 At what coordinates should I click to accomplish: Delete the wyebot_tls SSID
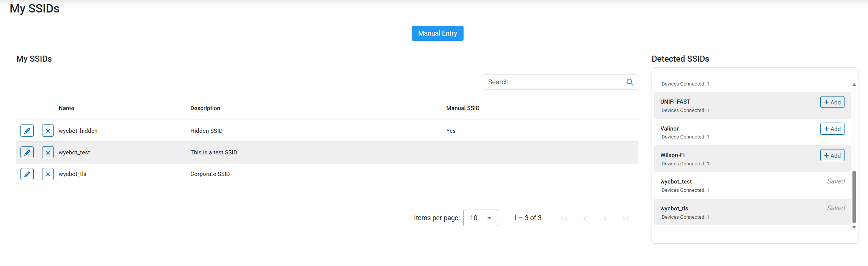click(48, 174)
